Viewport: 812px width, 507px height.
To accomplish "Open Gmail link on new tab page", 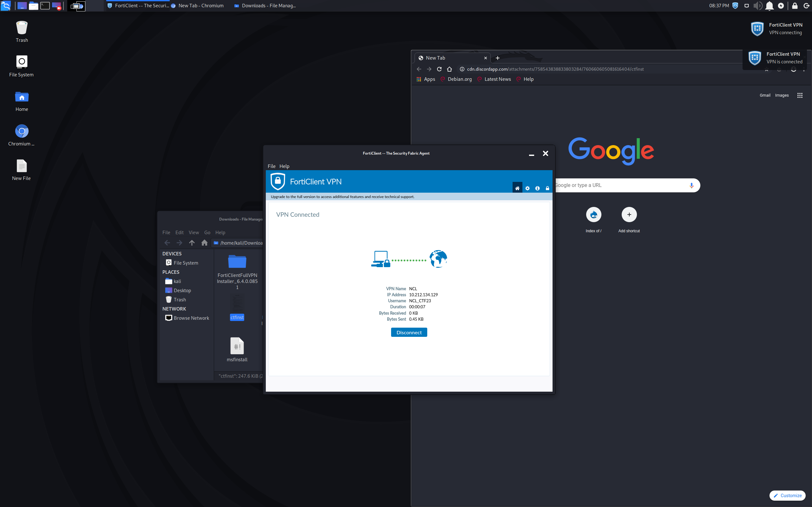I will click(765, 95).
